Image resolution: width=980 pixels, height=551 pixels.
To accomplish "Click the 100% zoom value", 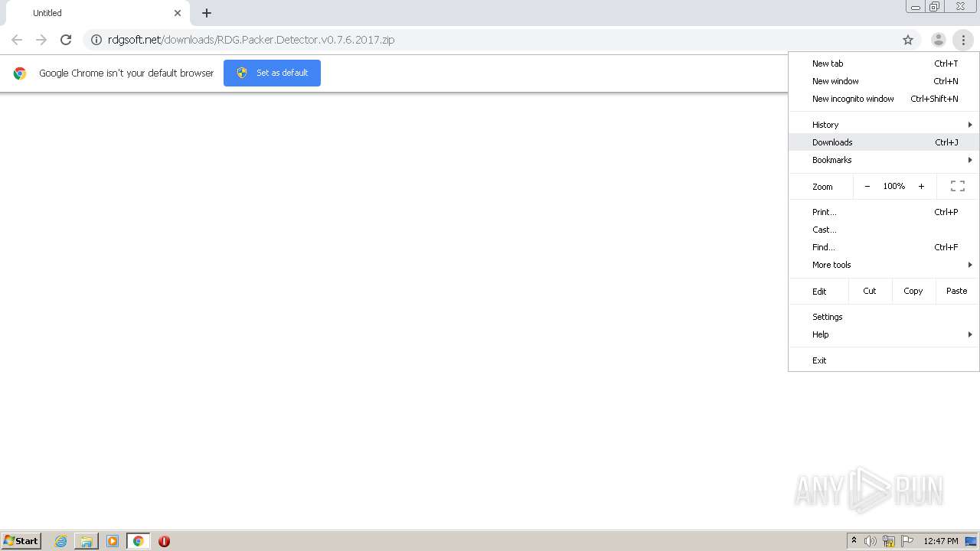I will pyautogui.click(x=893, y=186).
